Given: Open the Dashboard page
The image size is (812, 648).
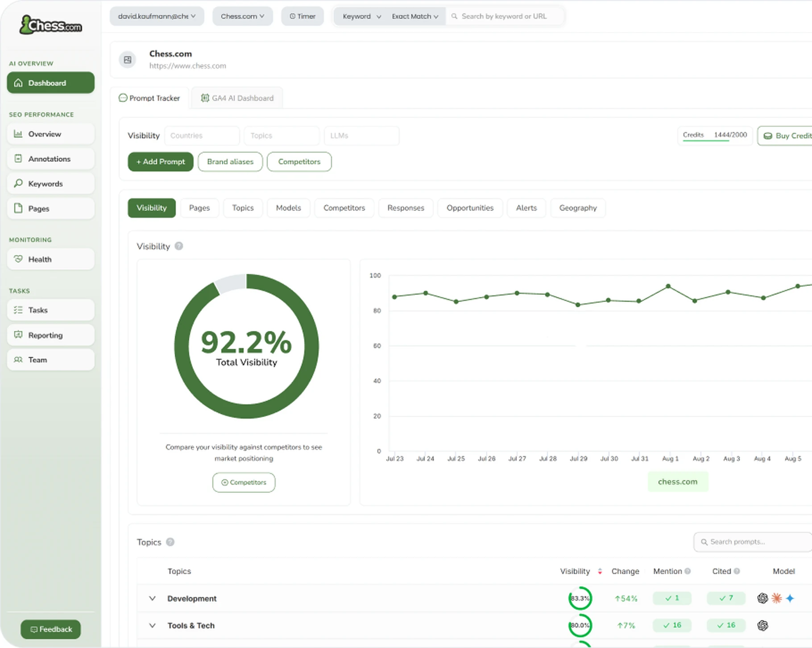Looking at the screenshot, I should [x=50, y=83].
